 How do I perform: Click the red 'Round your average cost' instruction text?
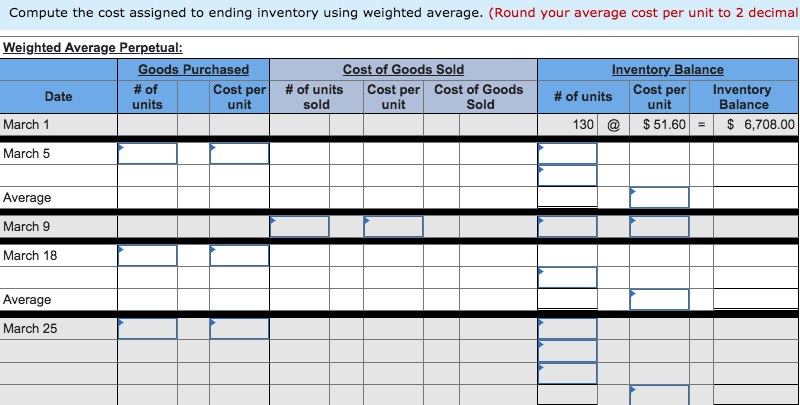[x=644, y=13]
